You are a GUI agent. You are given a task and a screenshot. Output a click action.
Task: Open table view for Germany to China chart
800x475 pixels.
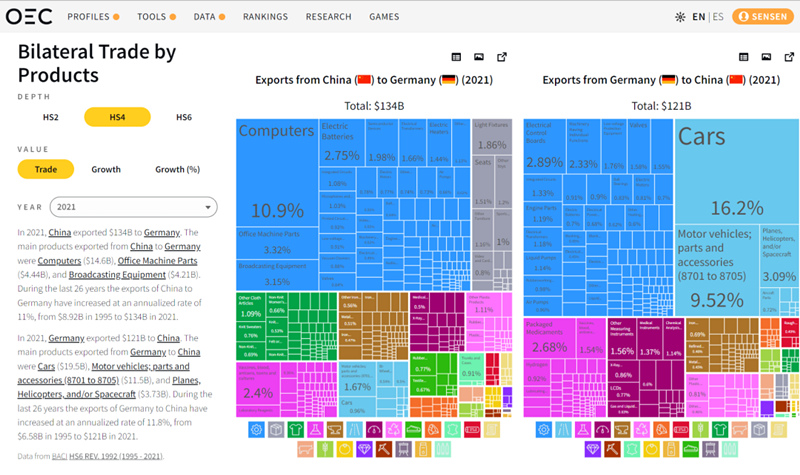744,58
